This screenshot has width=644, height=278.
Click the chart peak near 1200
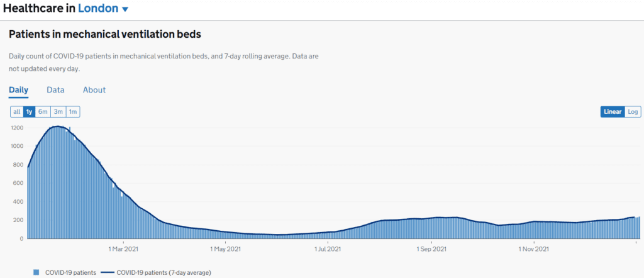click(58, 126)
